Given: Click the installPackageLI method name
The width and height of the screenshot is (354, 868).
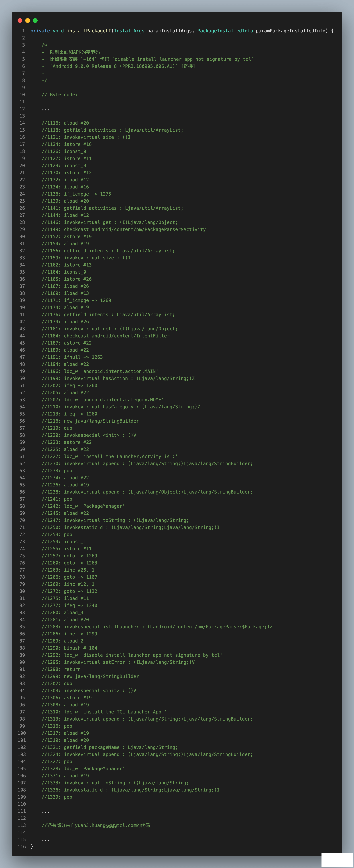Looking at the screenshot, I should click(89, 31).
